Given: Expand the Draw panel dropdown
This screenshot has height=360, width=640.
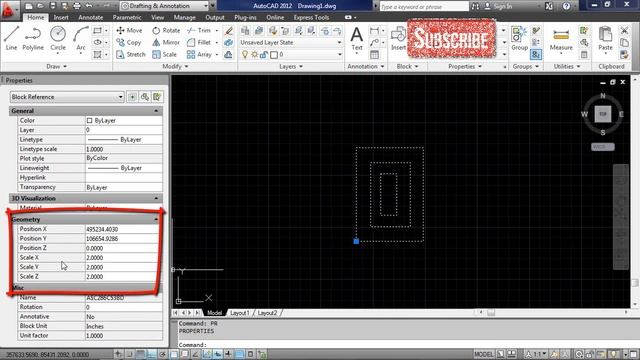Looking at the screenshot, I should tap(56, 67).
